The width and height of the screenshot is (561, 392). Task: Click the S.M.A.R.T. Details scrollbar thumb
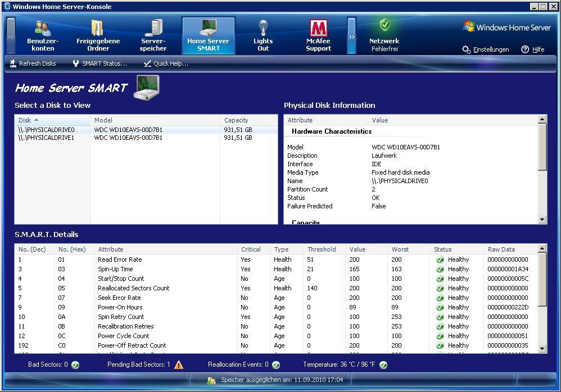point(542,280)
